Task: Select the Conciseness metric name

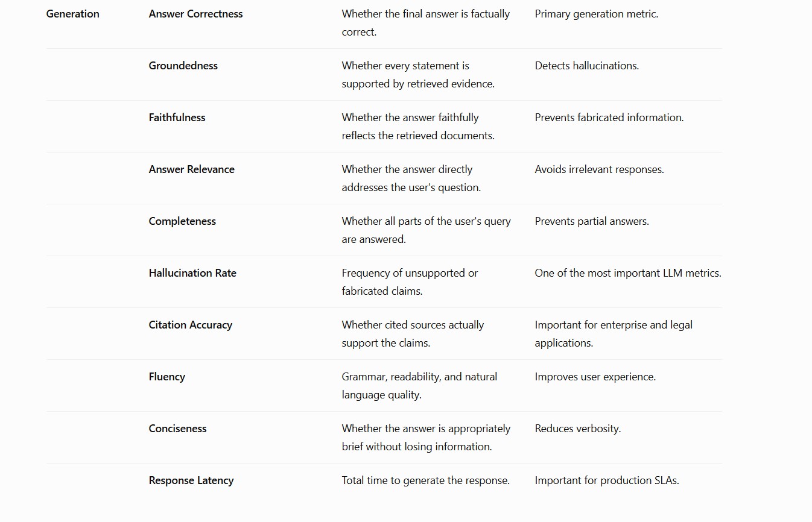Action: (177, 429)
